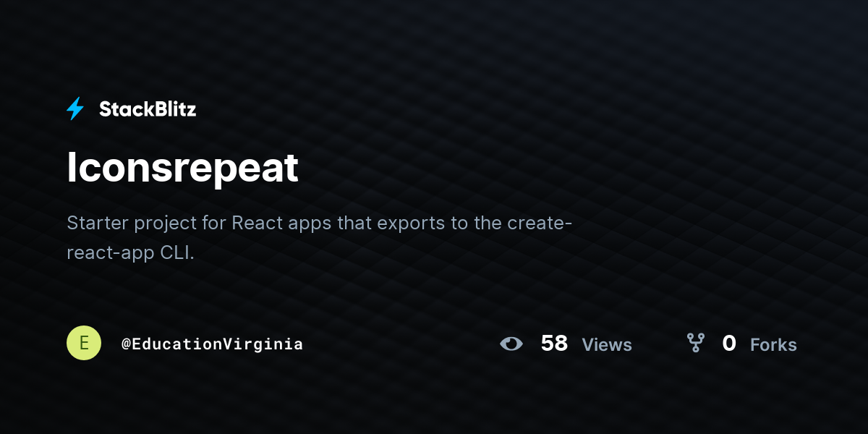This screenshot has width=868, height=434.
Task: Click "react-app CLI." on second description line
Action: tap(131, 254)
